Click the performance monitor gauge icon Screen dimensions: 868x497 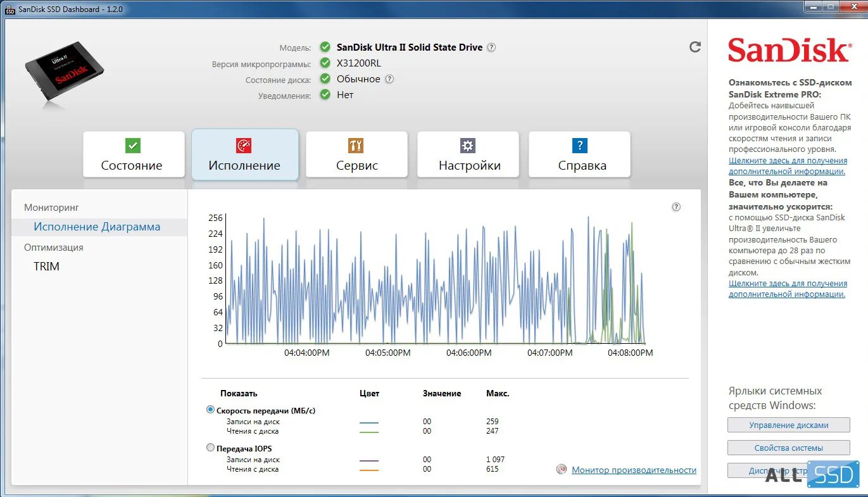tap(561, 470)
